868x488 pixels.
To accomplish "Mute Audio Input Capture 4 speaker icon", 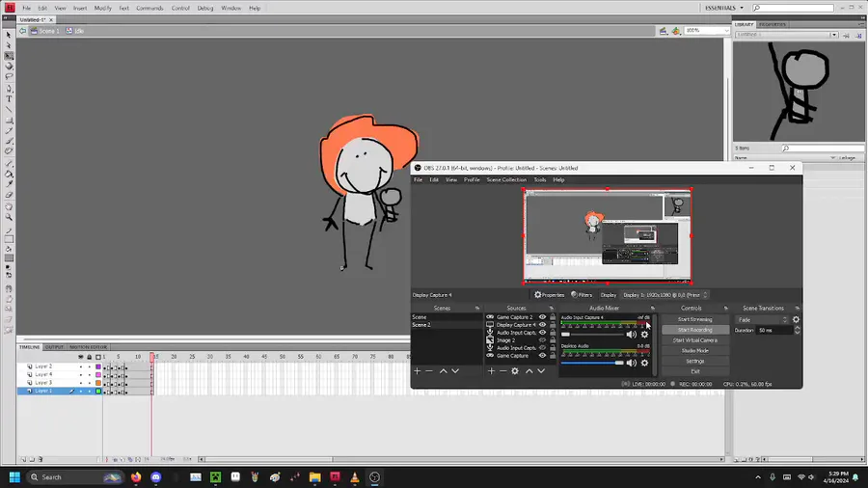I will tap(631, 335).
